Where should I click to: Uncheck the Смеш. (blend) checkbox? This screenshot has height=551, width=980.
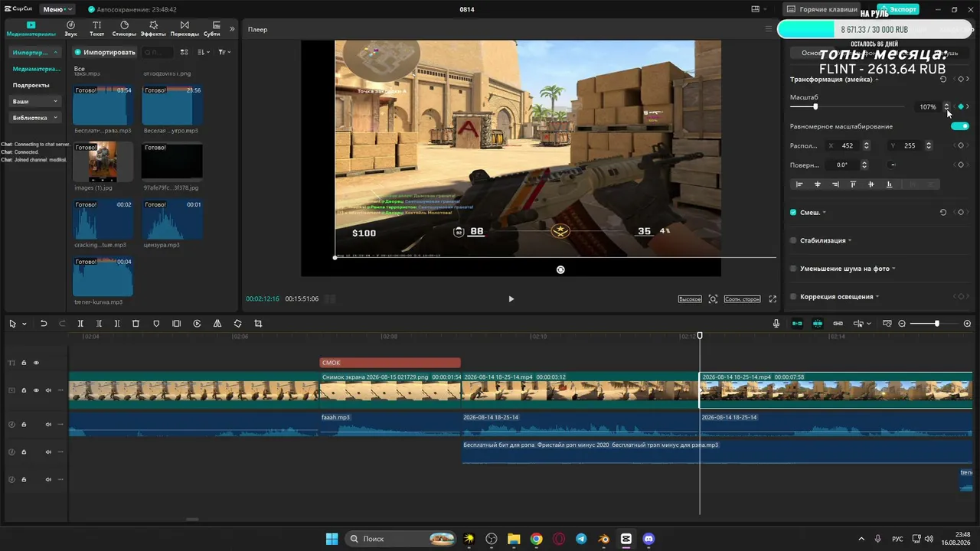tap(793, 212)
